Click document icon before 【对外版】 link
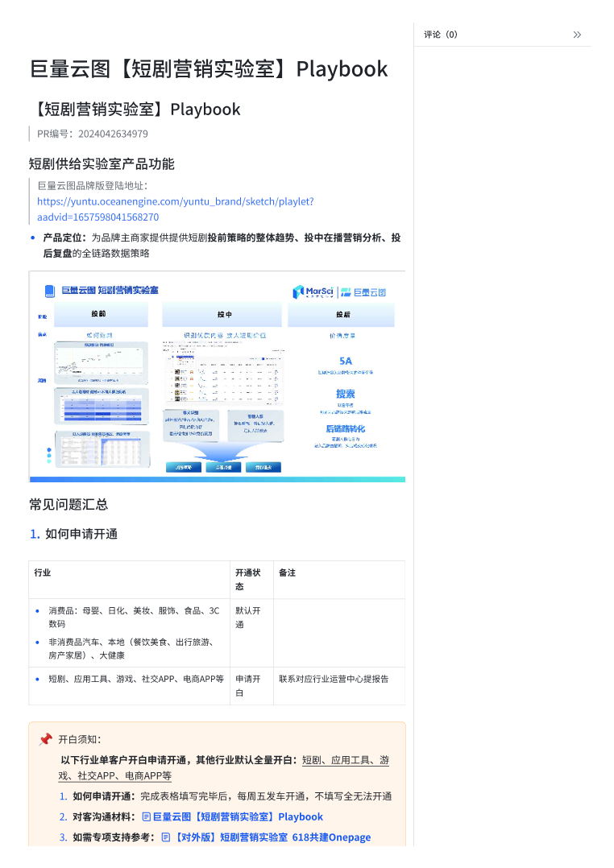This screenshot has height=868, width=614. (166, 837)
